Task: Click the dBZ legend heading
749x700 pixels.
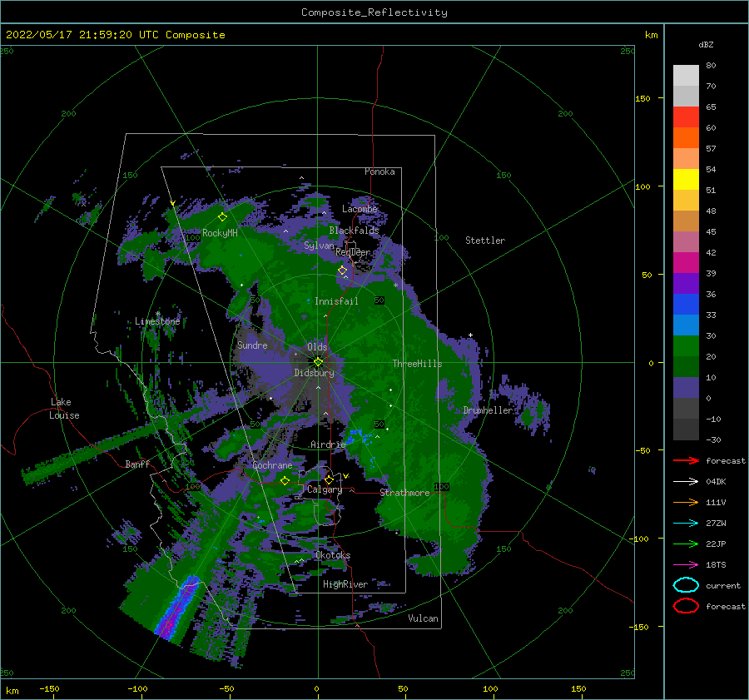Action: (x=706, y=44)
